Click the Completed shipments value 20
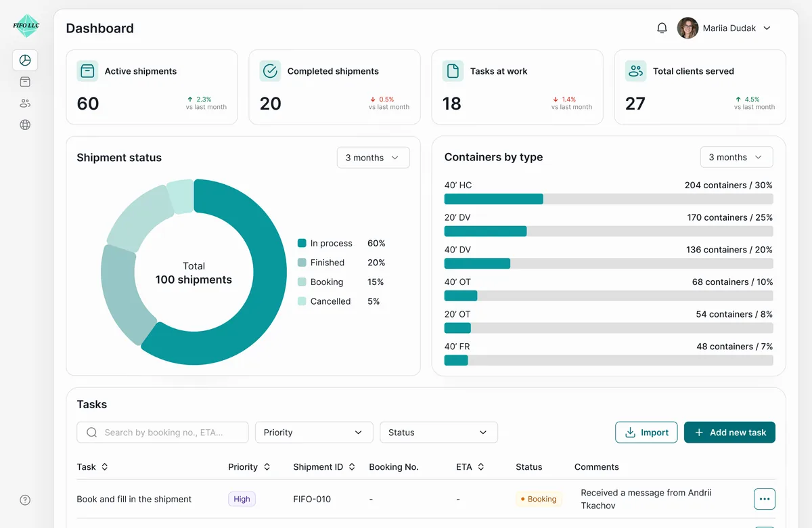 (271, 104)
